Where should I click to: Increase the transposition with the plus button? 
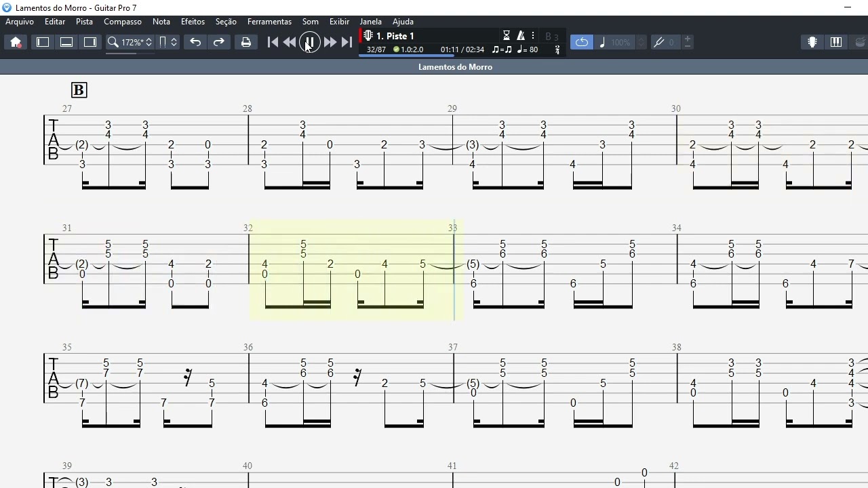pyautogui.click(x=688, y=38)
